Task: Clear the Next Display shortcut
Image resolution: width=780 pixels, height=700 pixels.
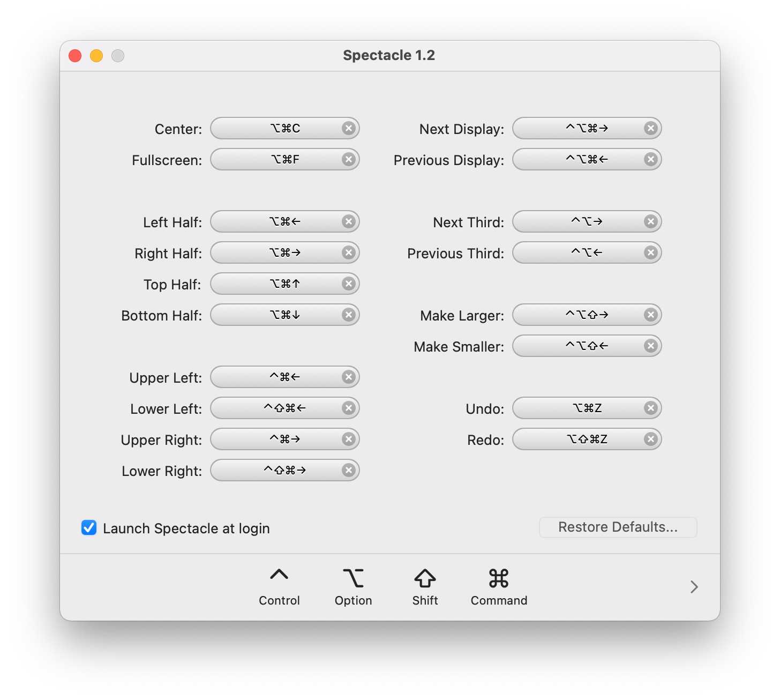Action: tap(651, 128)
